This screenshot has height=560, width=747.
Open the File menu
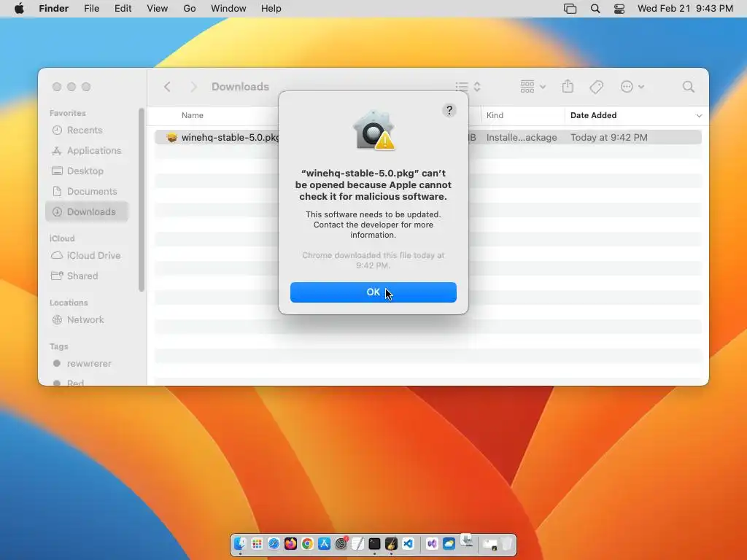point(91,9)
